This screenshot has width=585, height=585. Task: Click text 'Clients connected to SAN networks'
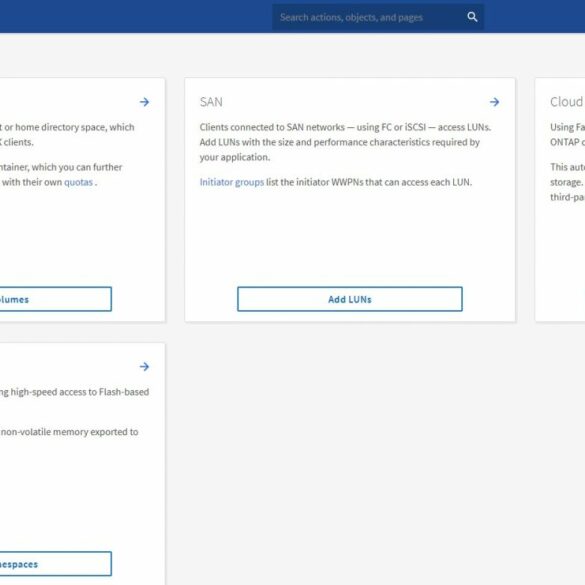[x=272, y=127]
